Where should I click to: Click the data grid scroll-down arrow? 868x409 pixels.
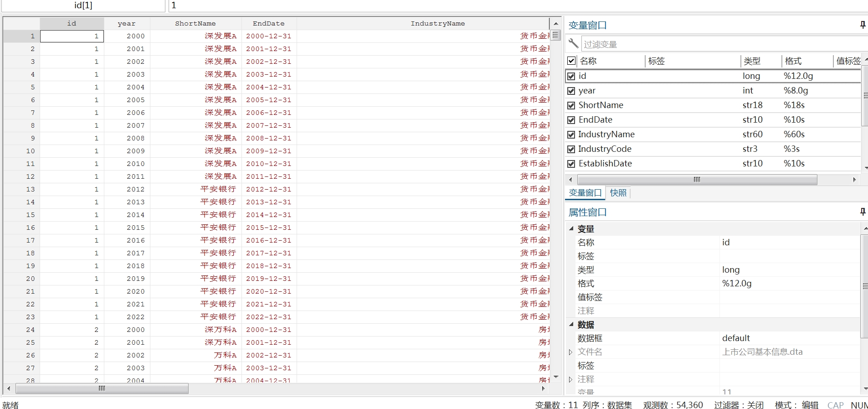(555, 377)
